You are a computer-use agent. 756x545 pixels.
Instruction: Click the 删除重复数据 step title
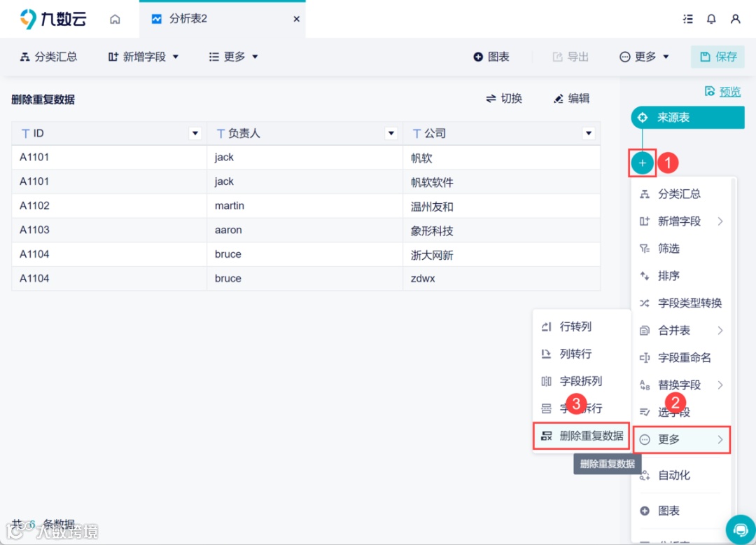point(43,100)
